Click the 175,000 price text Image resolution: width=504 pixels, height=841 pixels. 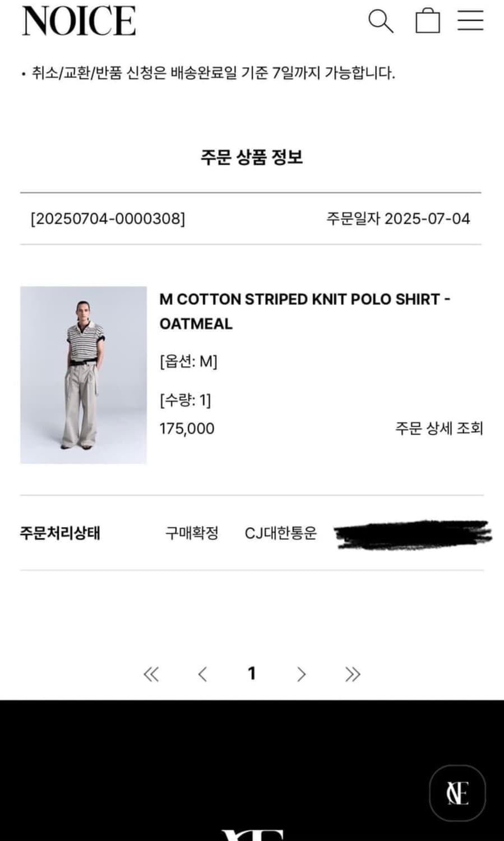187,428
